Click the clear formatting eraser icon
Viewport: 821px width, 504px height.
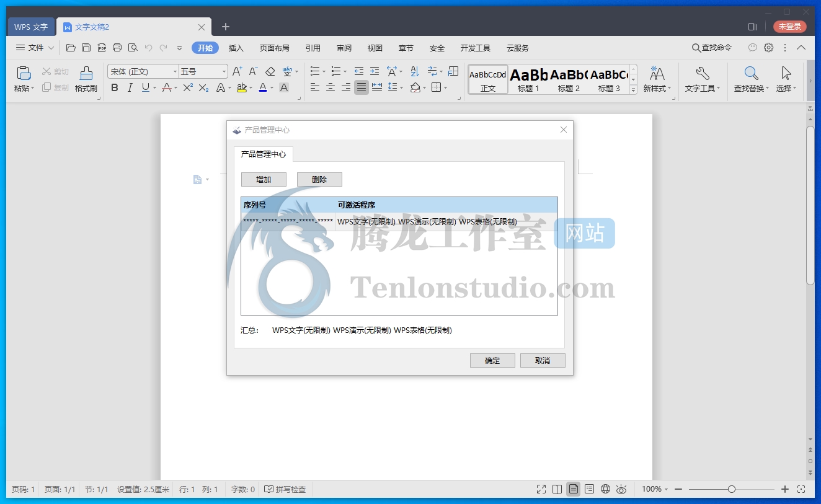coord(270,71)
